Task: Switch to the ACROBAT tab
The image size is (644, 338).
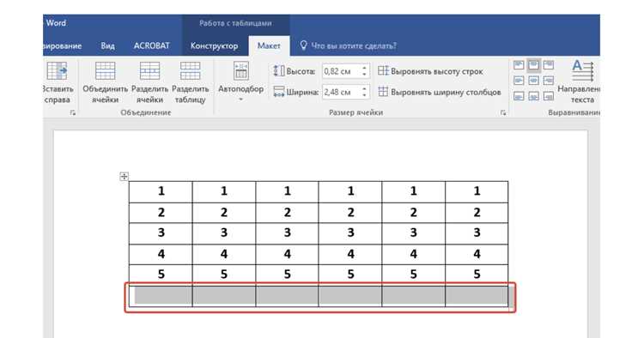Action: pos(151,46)
